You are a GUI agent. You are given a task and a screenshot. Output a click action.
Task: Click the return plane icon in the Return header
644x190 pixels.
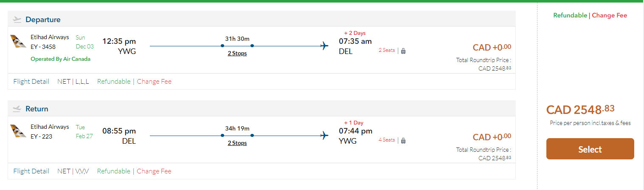[17, 109]
